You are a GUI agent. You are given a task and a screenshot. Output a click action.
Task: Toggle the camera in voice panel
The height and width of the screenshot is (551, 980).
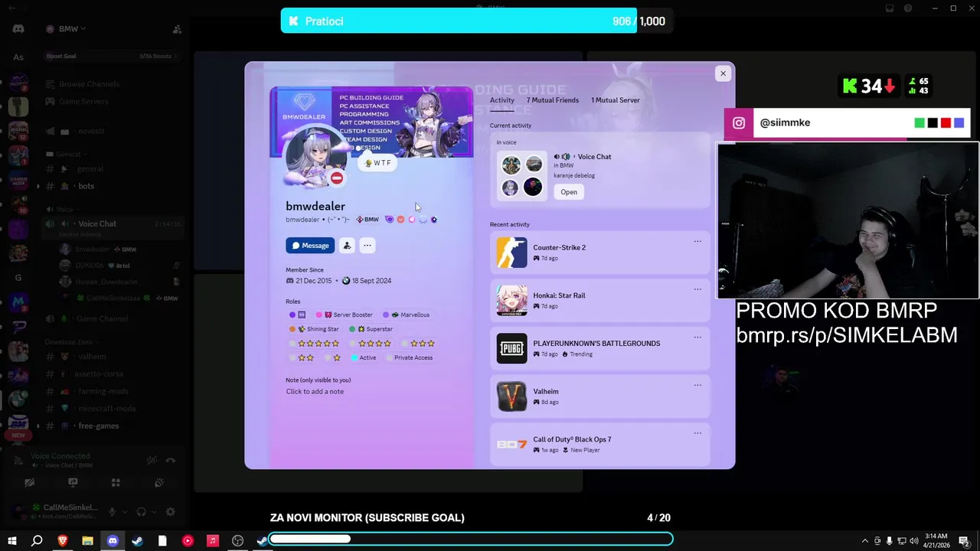[29, 483]
